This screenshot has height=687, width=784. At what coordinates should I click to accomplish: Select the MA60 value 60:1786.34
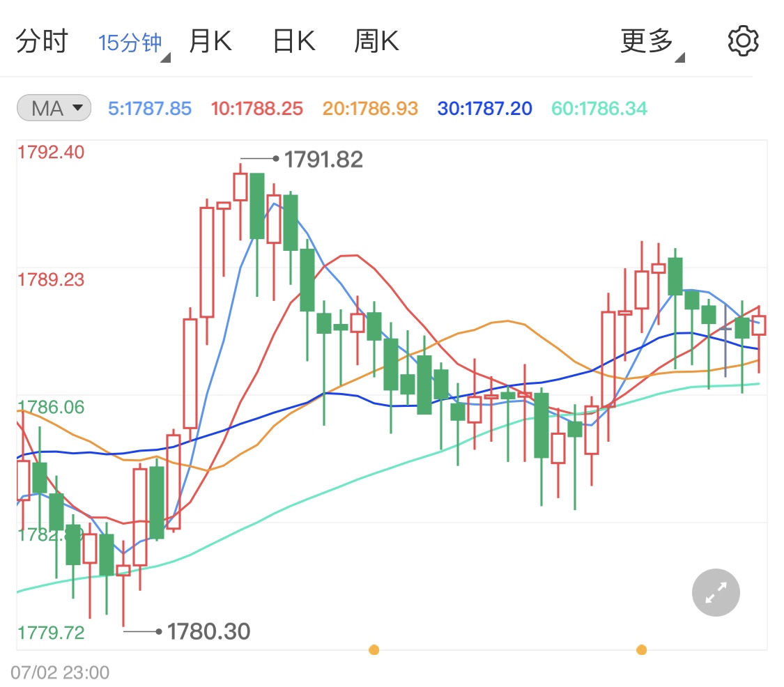tap(599, 109)
